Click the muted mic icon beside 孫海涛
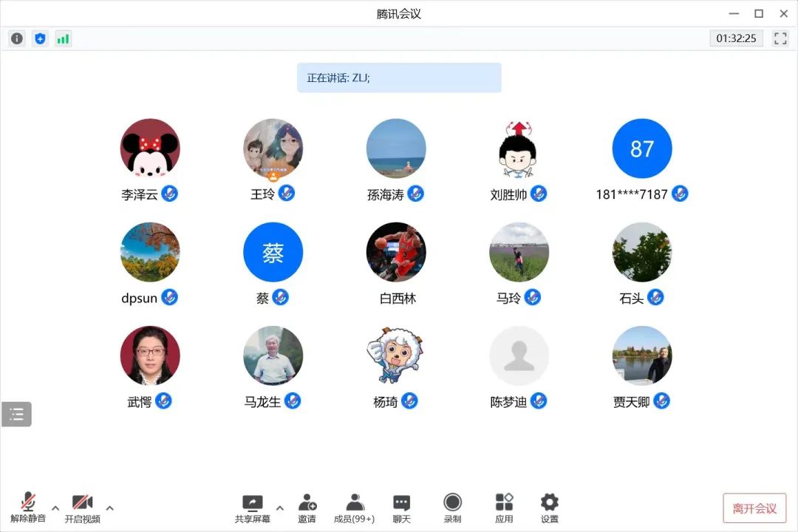The image size is (798, 532). [x=416, y=194]
